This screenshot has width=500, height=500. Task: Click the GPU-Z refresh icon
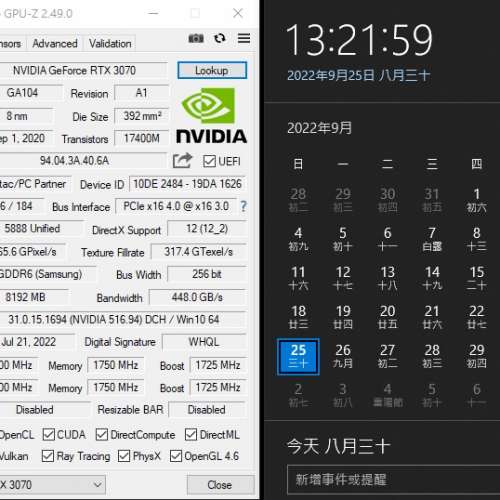point(220,38)
